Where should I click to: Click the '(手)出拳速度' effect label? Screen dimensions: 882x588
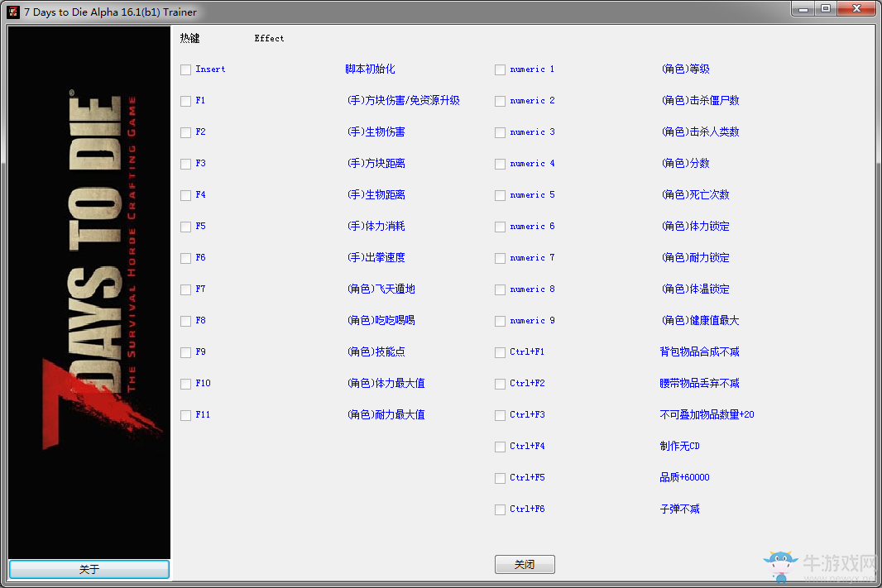tap(376, 258)
